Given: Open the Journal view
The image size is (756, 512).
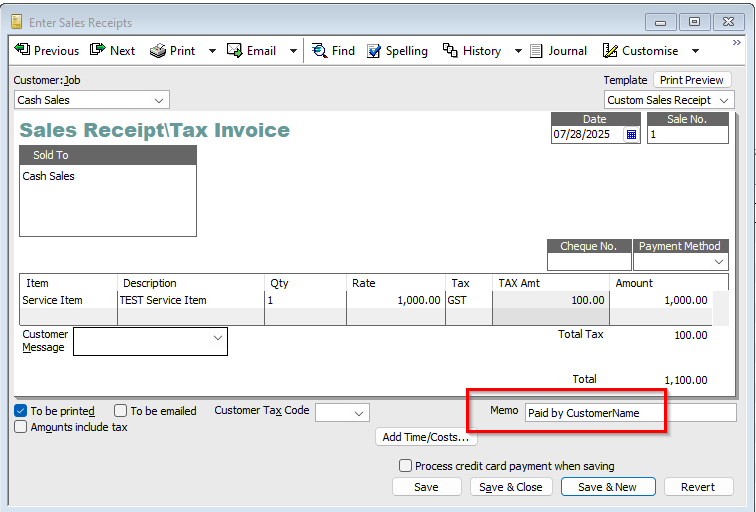Looking at the screenshot, I should coord(558,51).
